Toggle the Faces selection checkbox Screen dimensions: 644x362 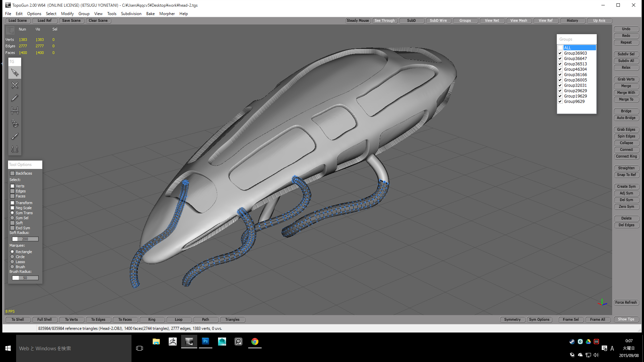pyautogui.click(x=12, y=196)
